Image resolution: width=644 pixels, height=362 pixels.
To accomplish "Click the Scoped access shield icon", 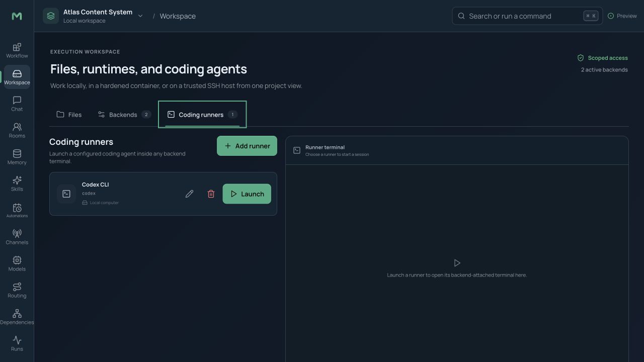I will point(581,58).
